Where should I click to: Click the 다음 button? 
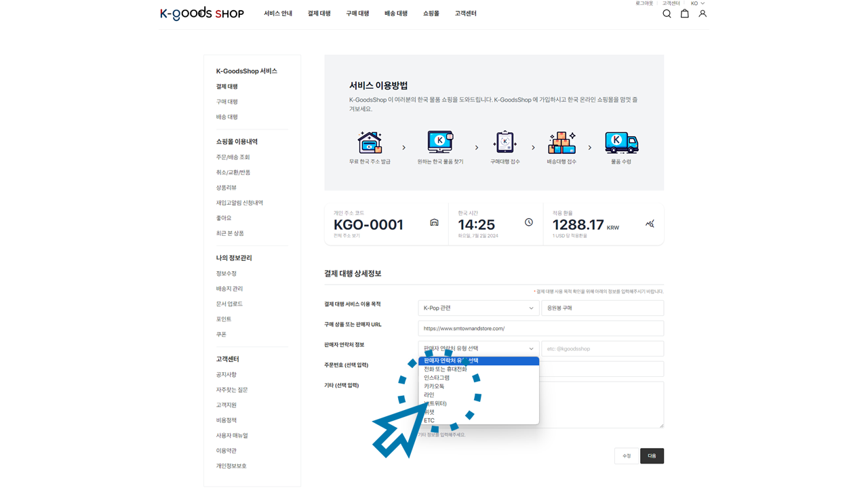(x=652, y=456)
